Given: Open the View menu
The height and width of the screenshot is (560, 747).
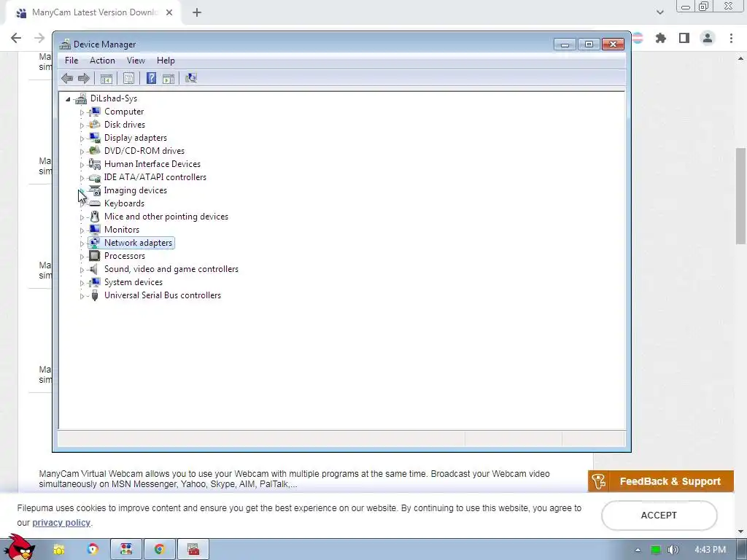Looking at the screenshot, I should coord(136,61).
